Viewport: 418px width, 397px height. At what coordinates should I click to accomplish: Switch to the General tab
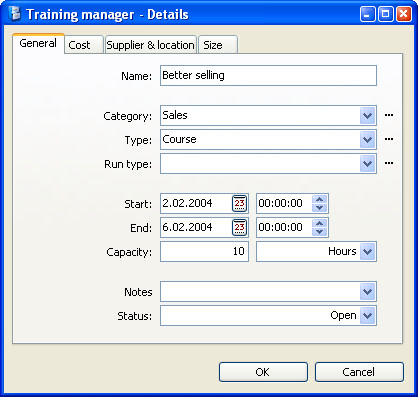pos(38,43)
